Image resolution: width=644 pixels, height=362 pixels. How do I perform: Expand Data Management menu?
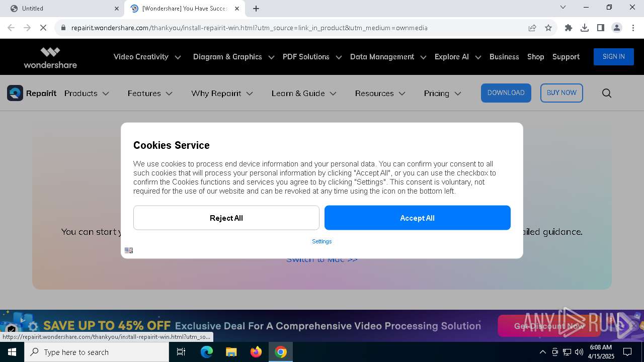pyautogui.click(x=388, y=57)
